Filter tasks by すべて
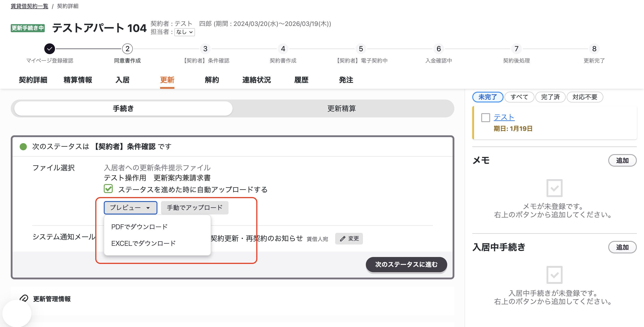This screenshot has width=644, height=327. pos(519,97)
